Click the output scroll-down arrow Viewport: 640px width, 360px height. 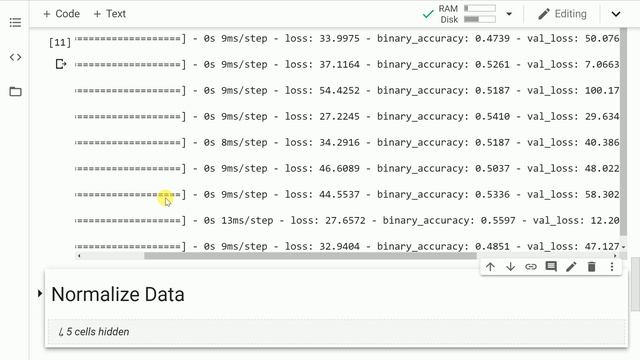coord(623,247)
